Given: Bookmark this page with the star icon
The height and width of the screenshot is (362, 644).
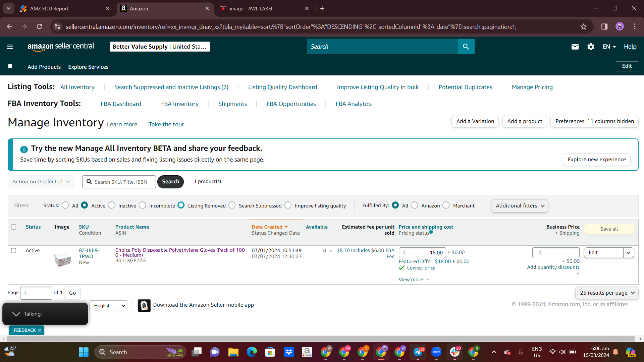Looking at the screenshot, I should click(584, 26).
